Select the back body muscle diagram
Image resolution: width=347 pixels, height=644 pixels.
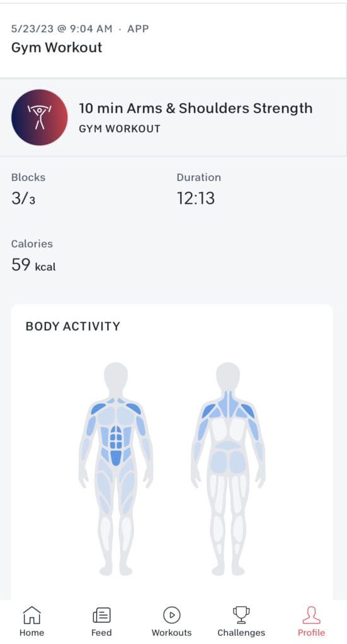tap(228, 469)
